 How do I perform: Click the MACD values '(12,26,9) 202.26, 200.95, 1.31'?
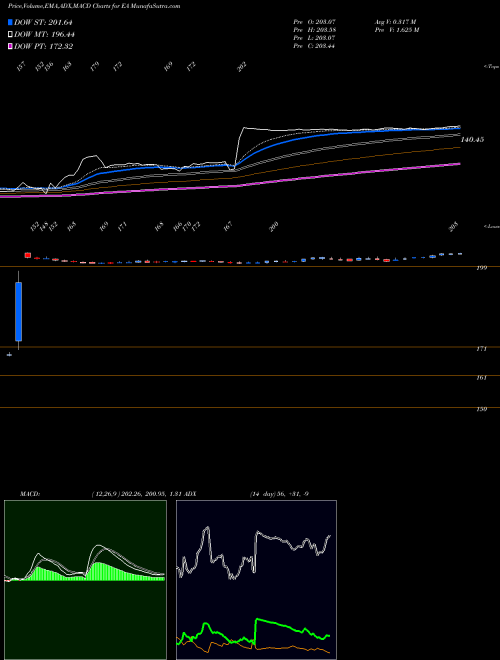pos(136,494)
